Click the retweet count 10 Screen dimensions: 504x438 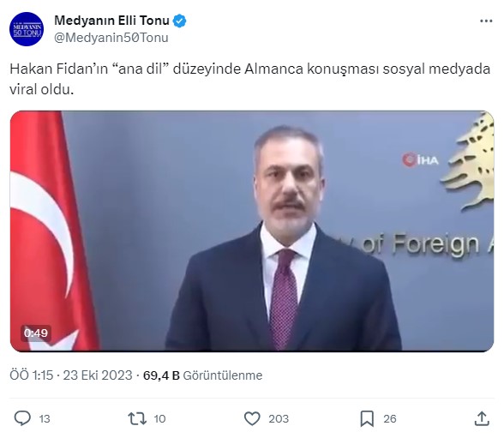click(x=159, y=419)
